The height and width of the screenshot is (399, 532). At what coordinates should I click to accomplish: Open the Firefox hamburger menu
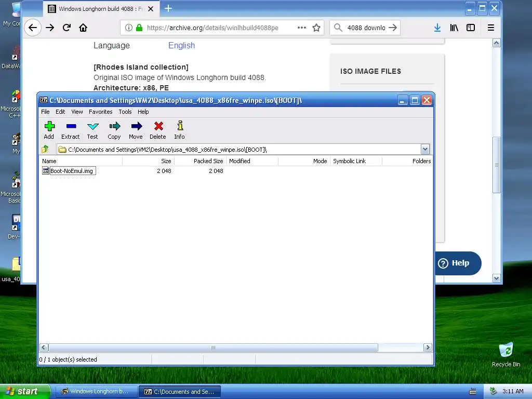(490, 28)
